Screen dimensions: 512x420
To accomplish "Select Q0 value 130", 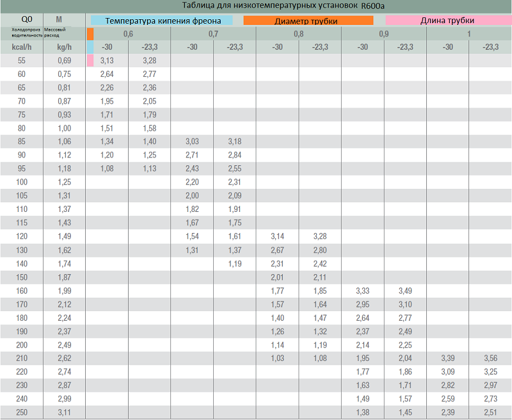I will click(x=22, y=250).
